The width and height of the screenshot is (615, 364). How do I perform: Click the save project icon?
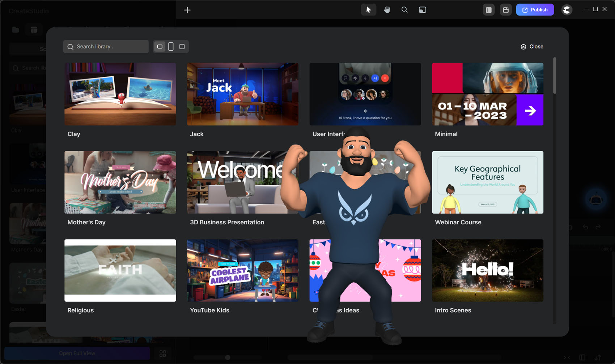[506, 10]
